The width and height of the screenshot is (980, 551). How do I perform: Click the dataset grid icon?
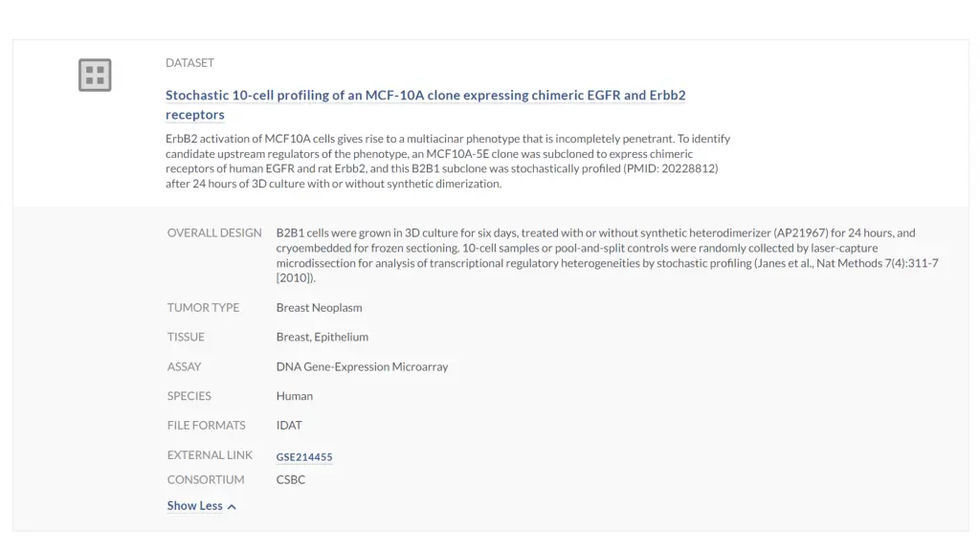pos(95,75)
